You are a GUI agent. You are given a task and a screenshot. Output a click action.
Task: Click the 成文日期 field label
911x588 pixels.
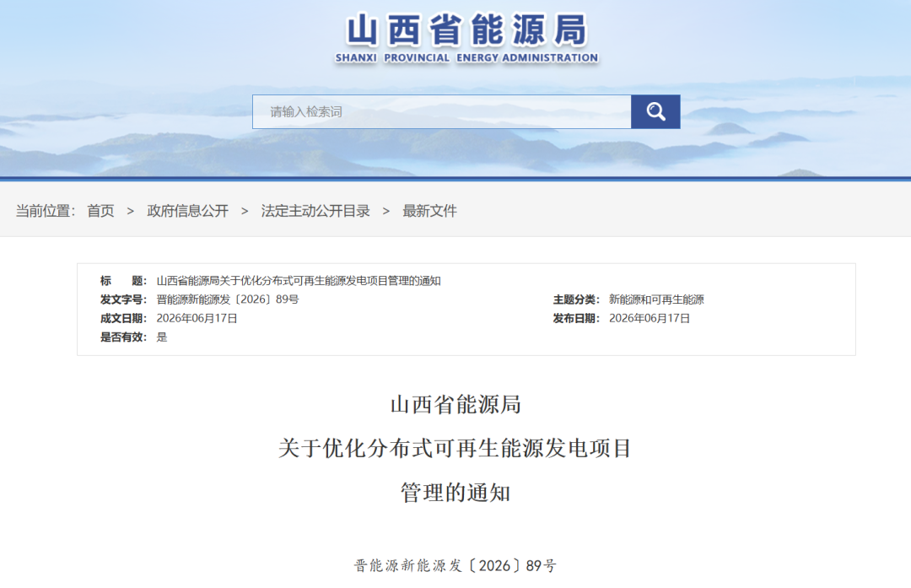tap(123, 318)
